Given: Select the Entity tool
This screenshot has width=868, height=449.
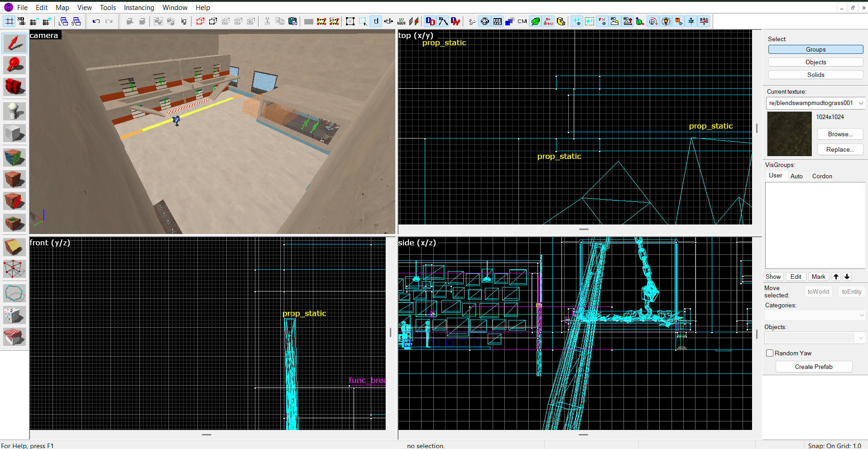Looking at the screenshot, I should coord(14,111).
